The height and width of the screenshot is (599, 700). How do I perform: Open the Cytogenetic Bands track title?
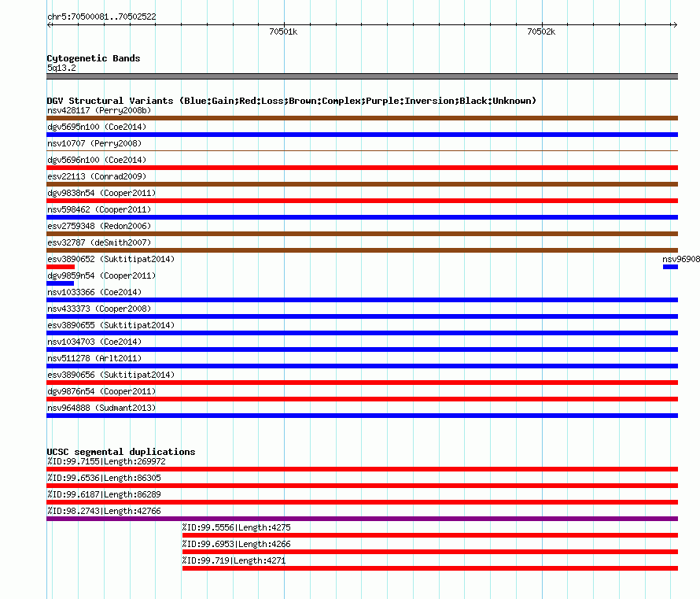pos(94,58)
